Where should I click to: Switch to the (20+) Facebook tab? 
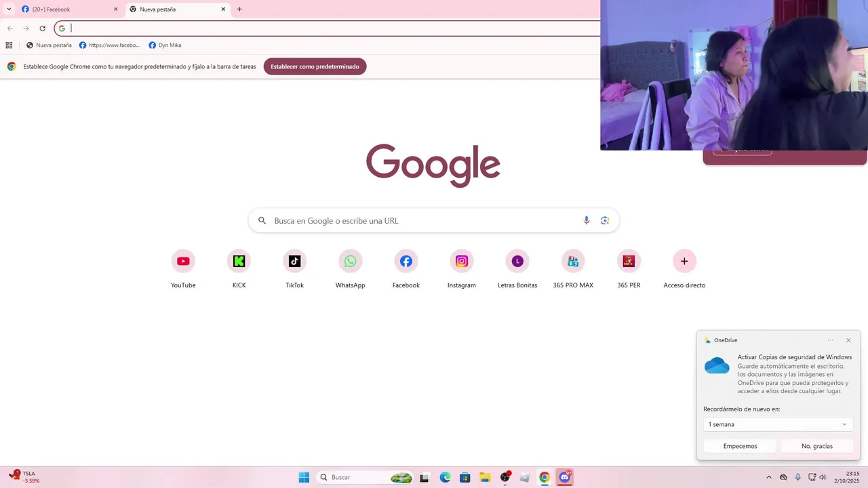pyautogui.click(x=69, y=9)
